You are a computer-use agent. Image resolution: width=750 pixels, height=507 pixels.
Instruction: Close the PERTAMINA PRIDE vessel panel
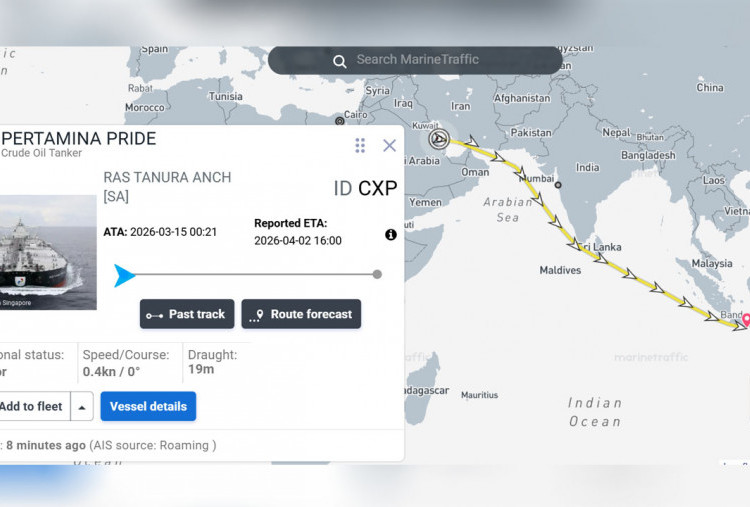coord(389,145)
